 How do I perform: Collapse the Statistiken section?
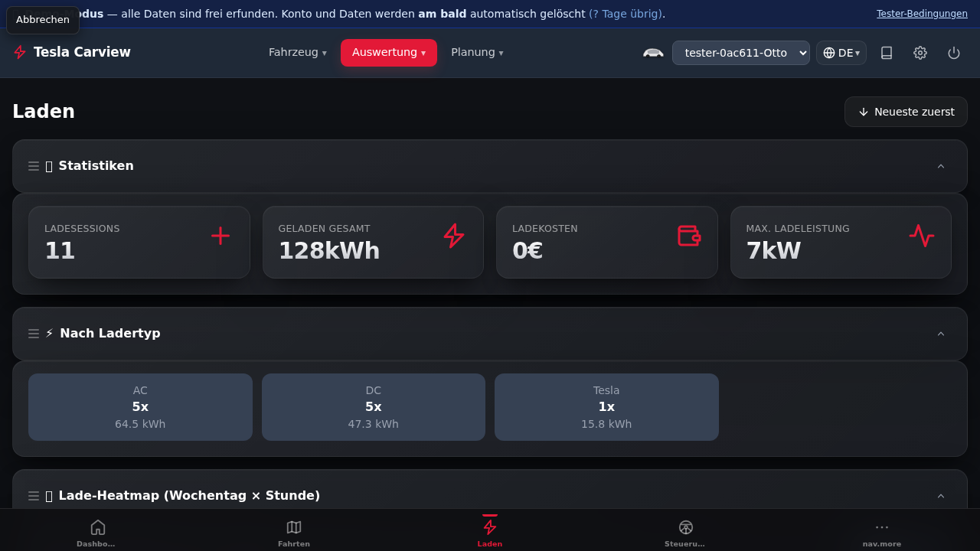[941, 166]
